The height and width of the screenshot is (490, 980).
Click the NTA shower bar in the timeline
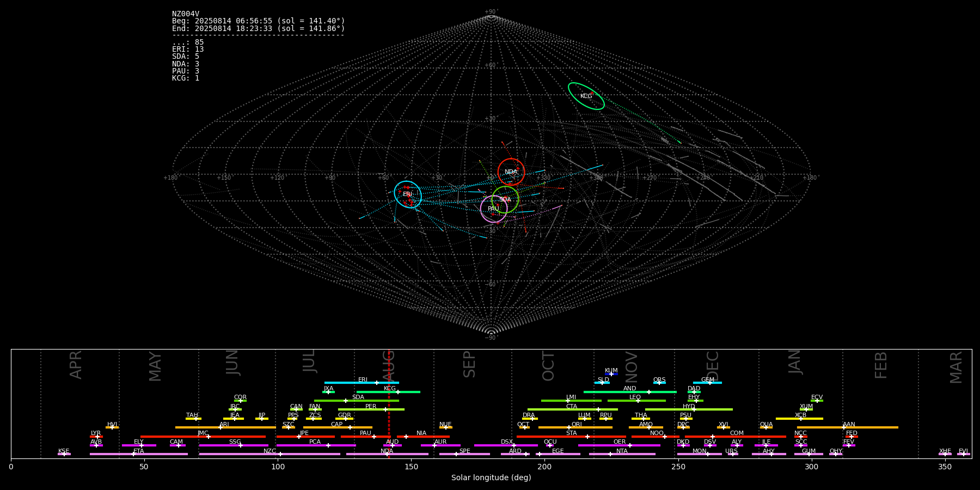pyautogui.click(x=622, y=454)
